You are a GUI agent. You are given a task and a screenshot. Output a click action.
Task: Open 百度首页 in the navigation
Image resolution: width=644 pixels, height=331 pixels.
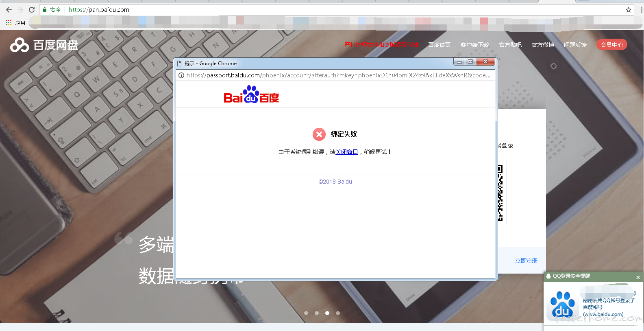(x=439, y=45)
